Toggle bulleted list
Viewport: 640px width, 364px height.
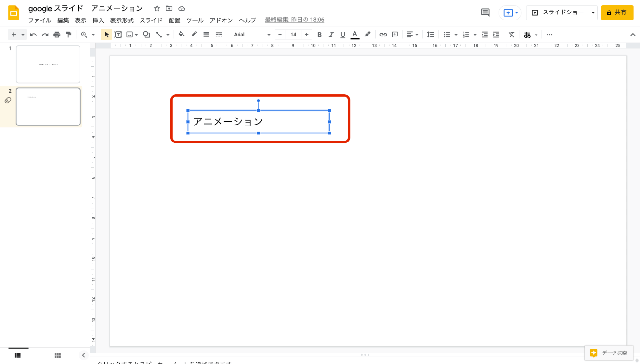(x=447, y=35)
